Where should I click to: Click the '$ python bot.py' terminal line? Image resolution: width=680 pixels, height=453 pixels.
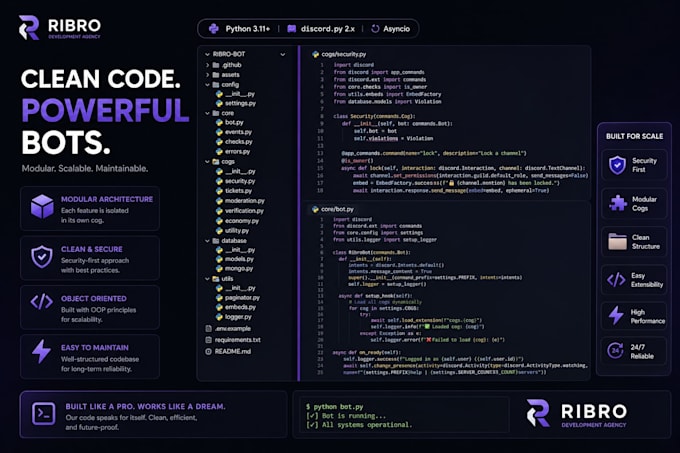coord(334,407)
